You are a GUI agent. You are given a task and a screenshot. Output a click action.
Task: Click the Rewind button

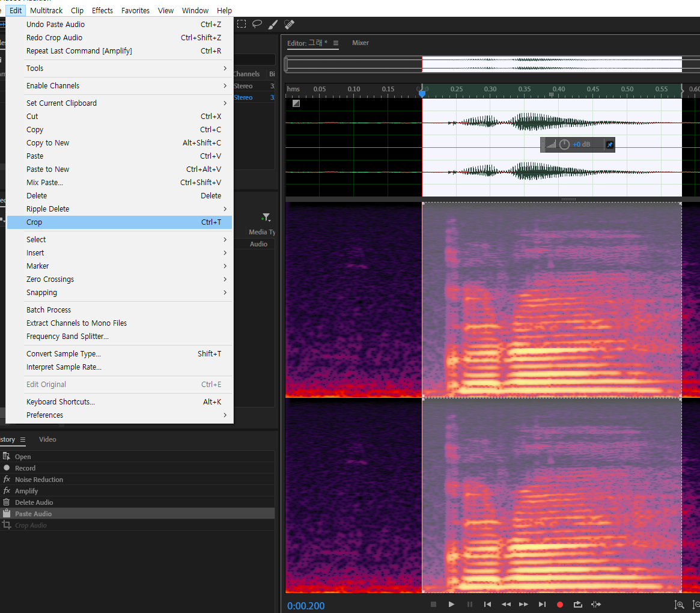click(506, 605)
